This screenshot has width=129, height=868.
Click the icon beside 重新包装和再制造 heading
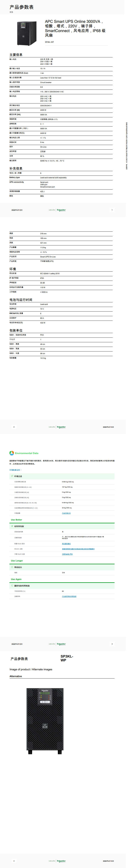(x=12, y=586)
